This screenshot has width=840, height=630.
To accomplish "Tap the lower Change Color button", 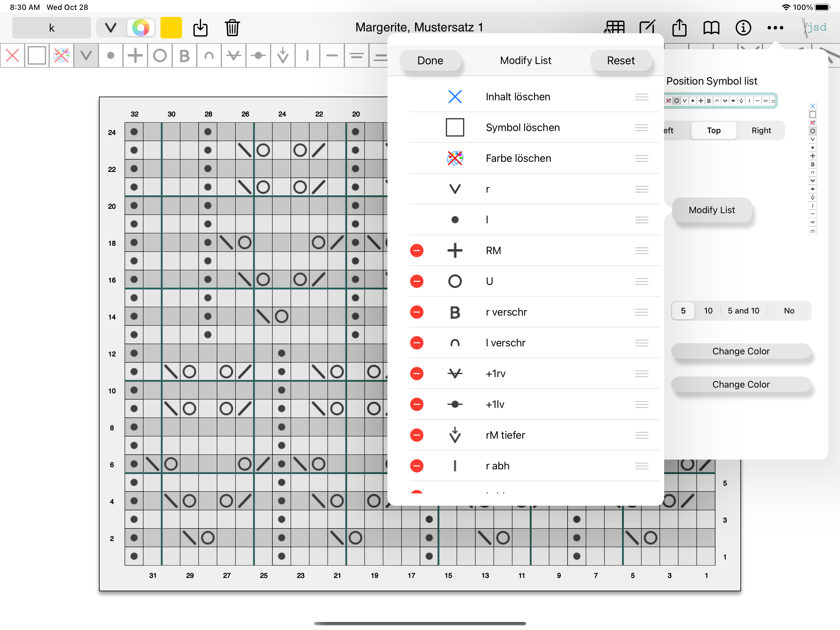I will tap(741, 384).
